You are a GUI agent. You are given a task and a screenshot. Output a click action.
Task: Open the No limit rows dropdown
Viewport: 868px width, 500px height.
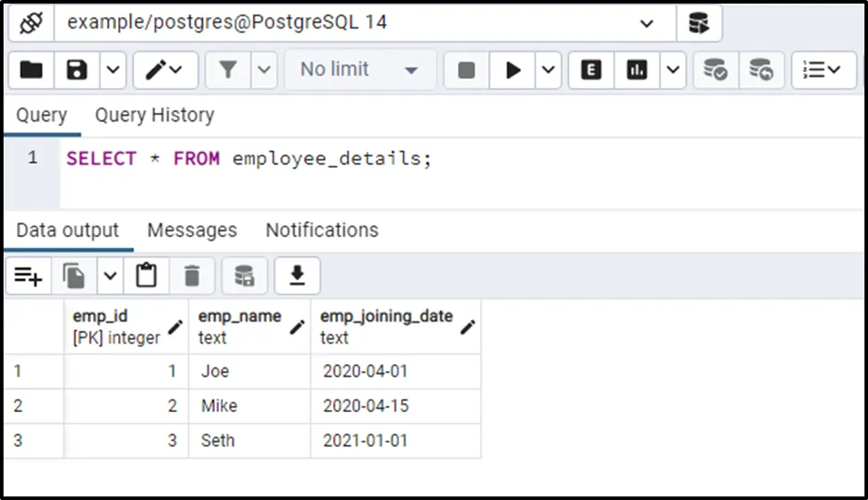359,70
